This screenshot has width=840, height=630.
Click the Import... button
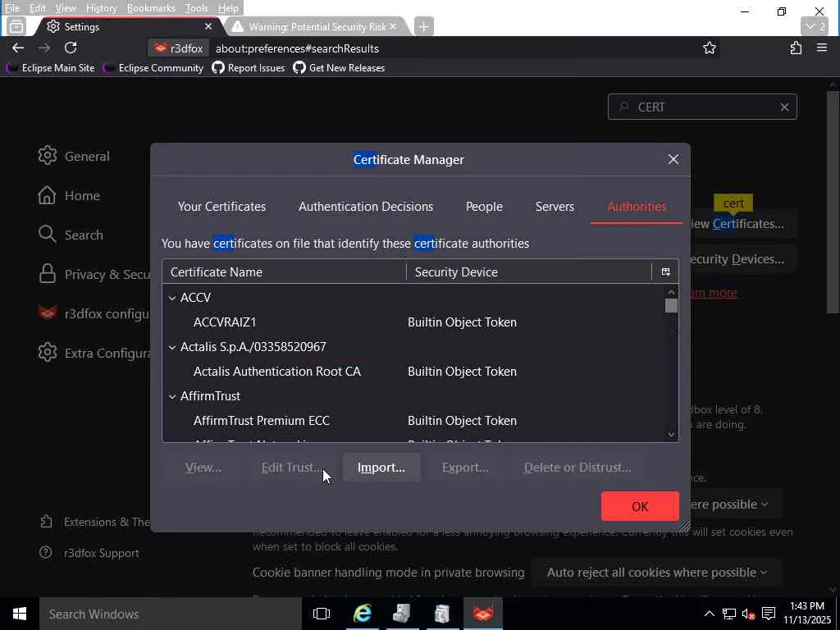(x=381, y=467)
